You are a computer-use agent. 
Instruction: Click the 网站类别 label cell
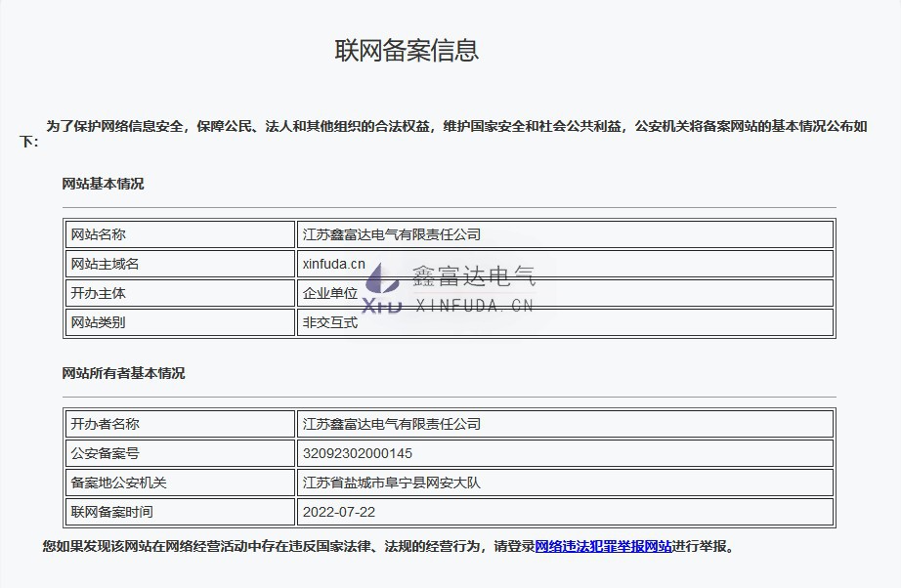(x=181, y=322)
